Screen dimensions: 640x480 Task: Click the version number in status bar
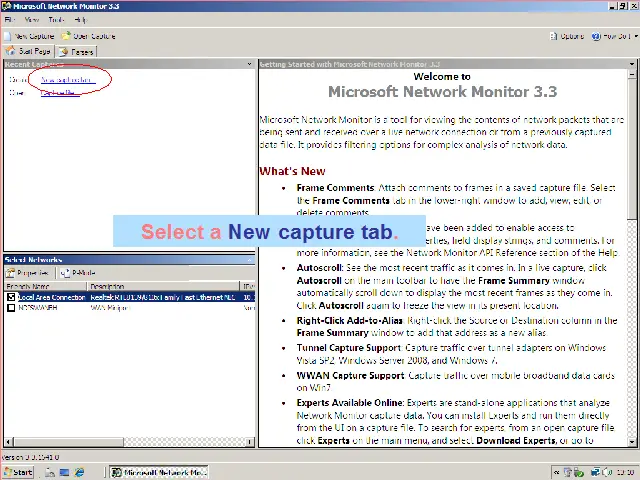31,457
